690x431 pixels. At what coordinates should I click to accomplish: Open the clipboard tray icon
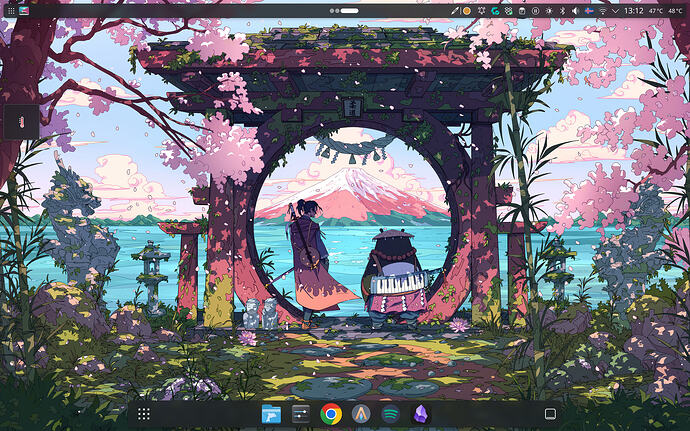pyautogui.click(x=522, y=11)
